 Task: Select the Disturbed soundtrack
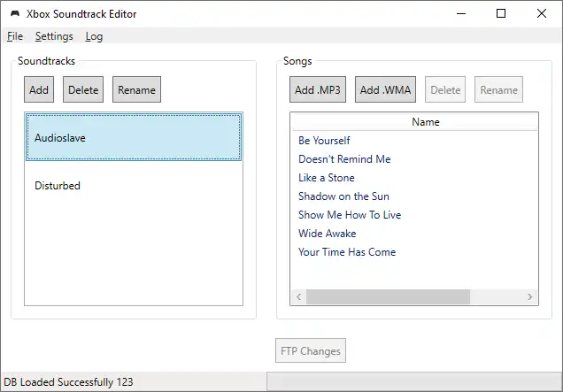134,185
